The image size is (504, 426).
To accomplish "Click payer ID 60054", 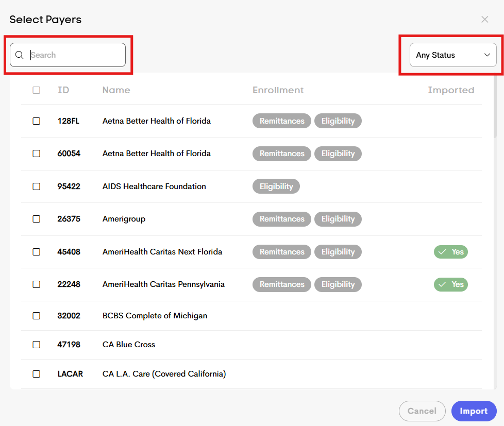I will point(69,154).
